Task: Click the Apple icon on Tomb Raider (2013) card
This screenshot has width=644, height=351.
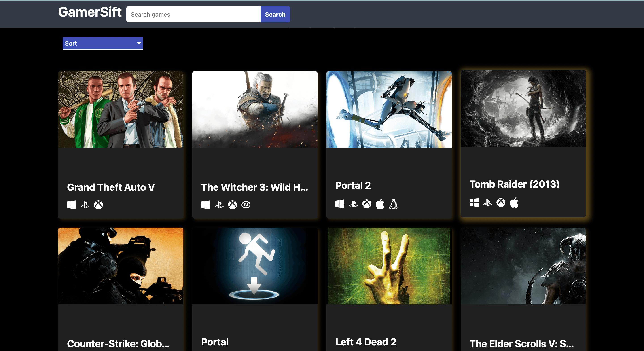Action: pos(514,203)
